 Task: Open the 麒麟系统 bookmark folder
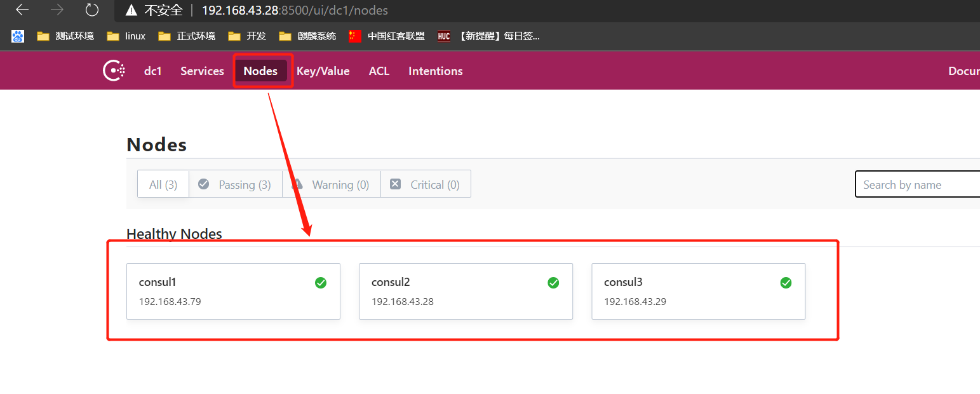307,36
